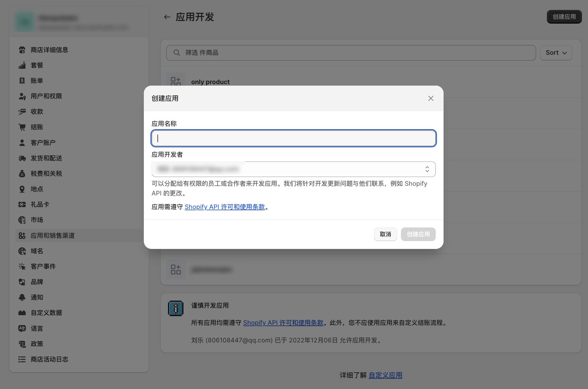This screenshot has width=588, height=389.
Task: Click the languages icon in sidebar
Action: 22,329
